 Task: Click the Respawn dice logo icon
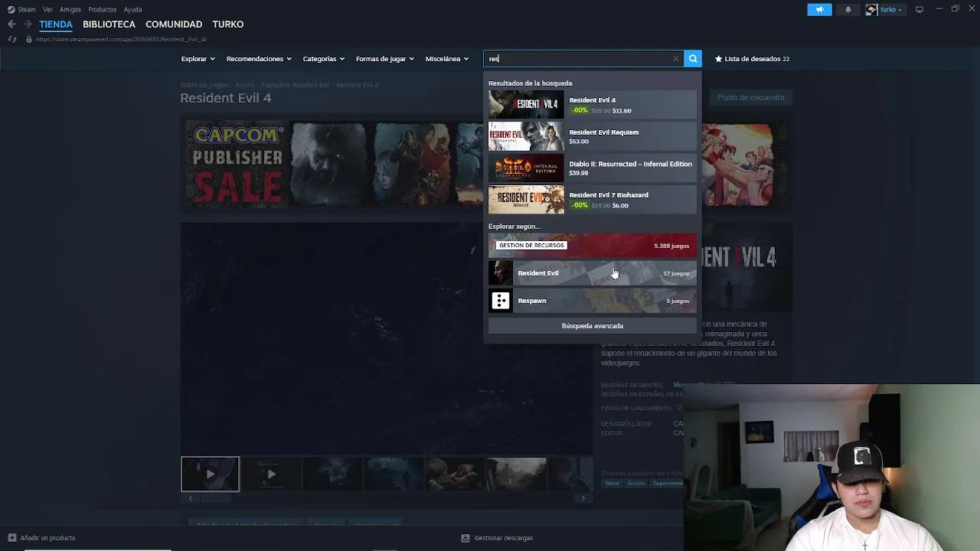tap(501, 301)
